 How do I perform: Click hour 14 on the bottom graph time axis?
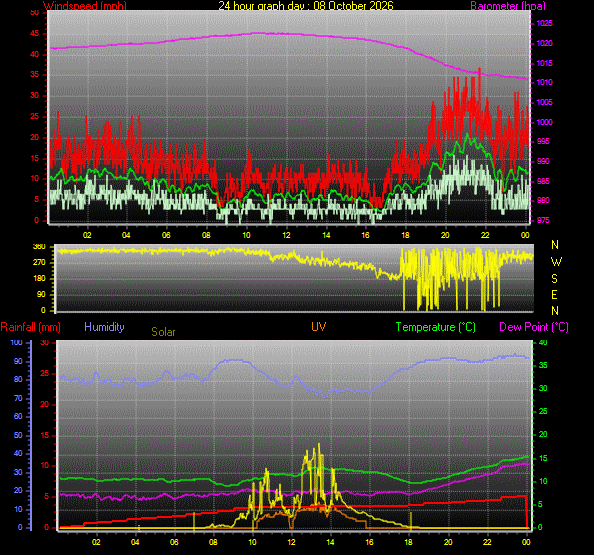330,542
